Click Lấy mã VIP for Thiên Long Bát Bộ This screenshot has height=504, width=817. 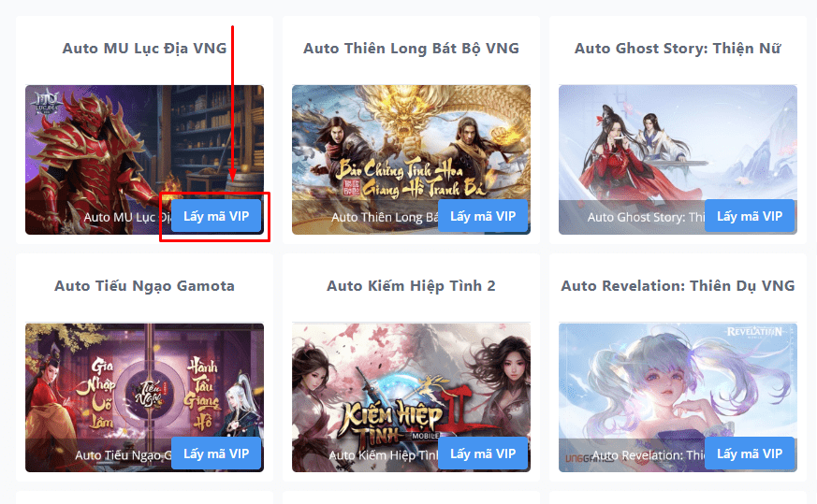pos(483,216)
